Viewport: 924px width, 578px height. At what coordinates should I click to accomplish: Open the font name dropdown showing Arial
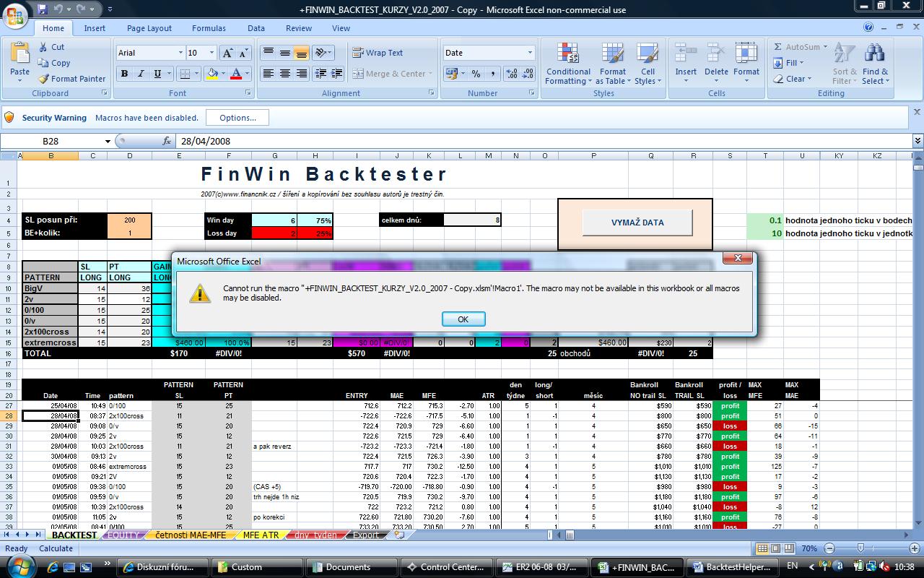tap(180, 53)
